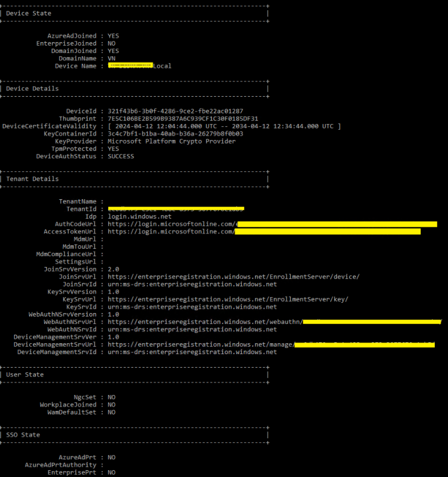Click the AccessTokenUrl login.microsoftonline.com link
Screen dimensions: 448x477
pos(264,232)
